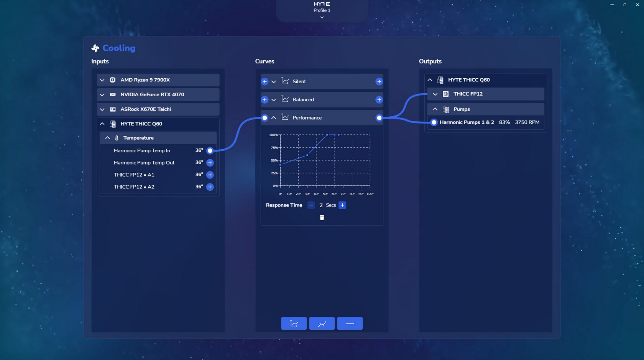Toggle Harmonic Pumps 1 & 2 connector
Screen dimensions: 644x360
click(434, 122)
